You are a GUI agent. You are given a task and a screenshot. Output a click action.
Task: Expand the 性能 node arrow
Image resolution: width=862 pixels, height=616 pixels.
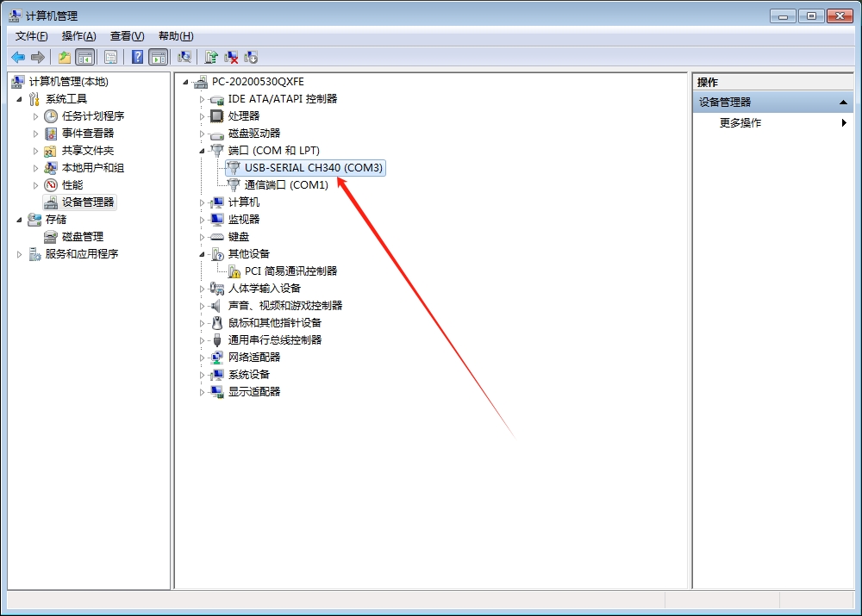click(x=35, y=185)
